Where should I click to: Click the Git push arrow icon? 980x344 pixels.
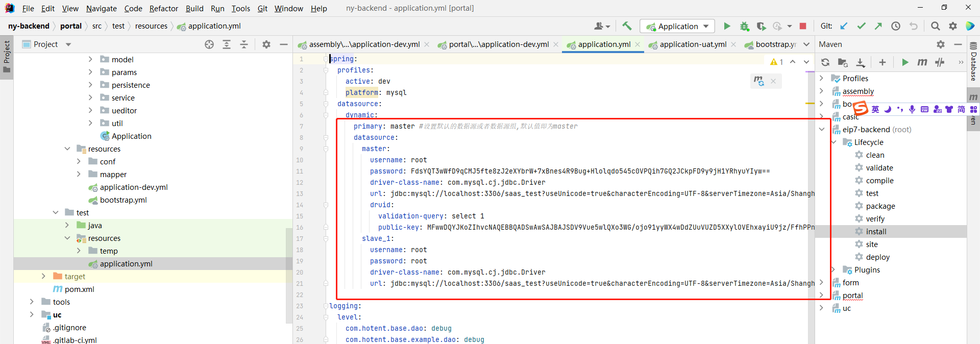click(878, 26)
